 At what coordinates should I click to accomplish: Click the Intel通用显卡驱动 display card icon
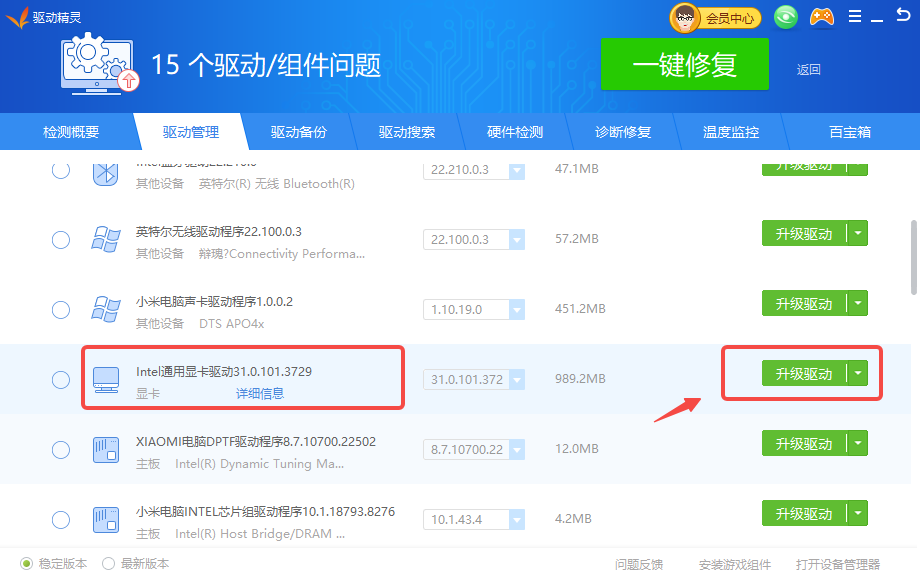point(106,380)
